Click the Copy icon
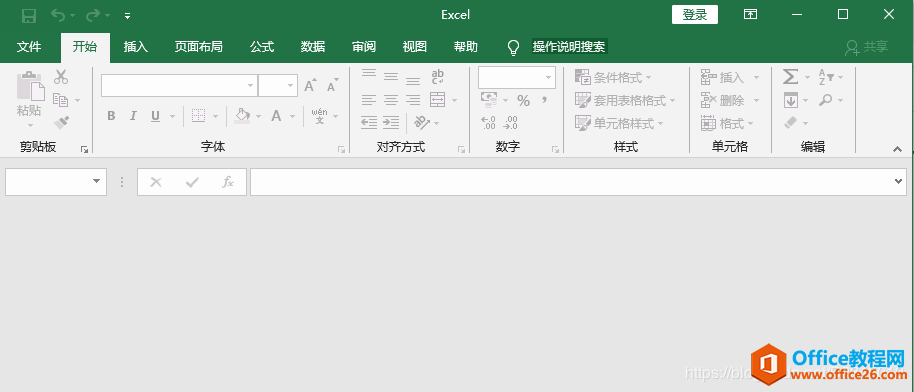 [x=61, y=100]
